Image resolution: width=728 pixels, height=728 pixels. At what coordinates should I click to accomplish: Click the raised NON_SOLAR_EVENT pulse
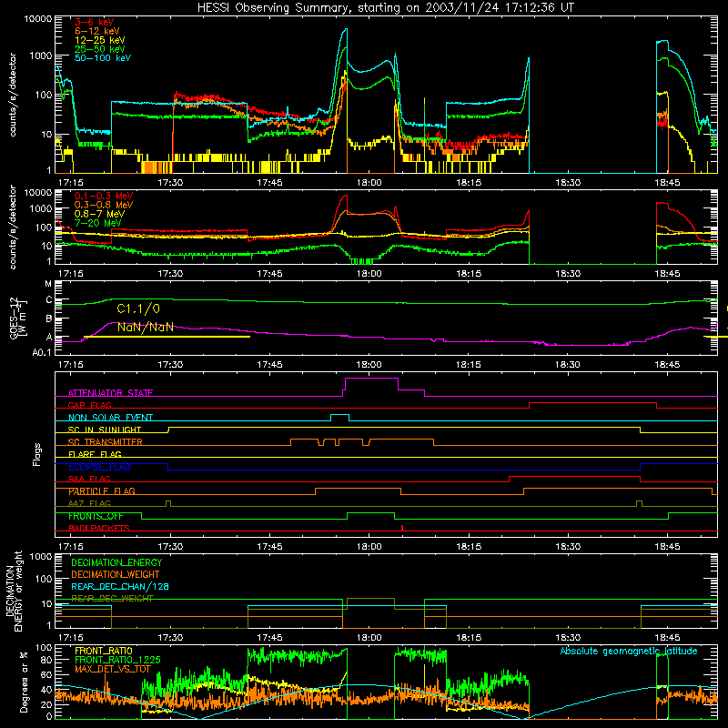point(339,415)
